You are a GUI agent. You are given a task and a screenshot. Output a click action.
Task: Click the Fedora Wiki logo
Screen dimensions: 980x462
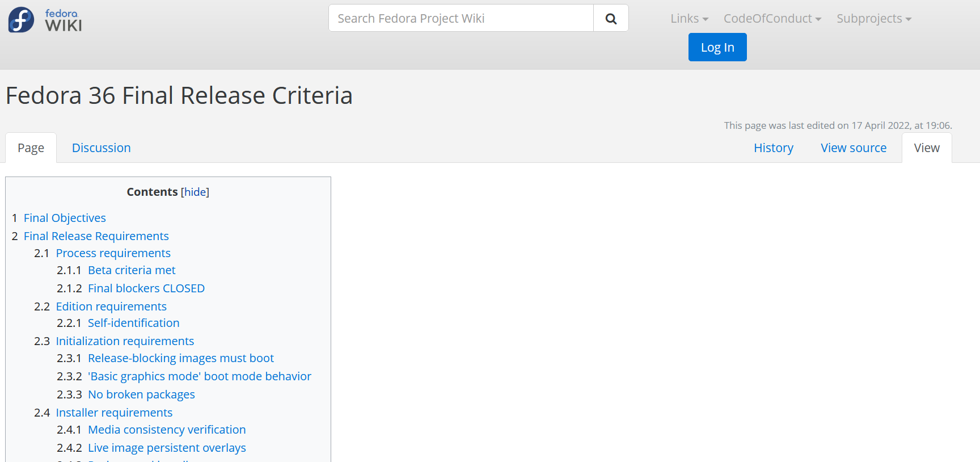(x=45, y=20)
